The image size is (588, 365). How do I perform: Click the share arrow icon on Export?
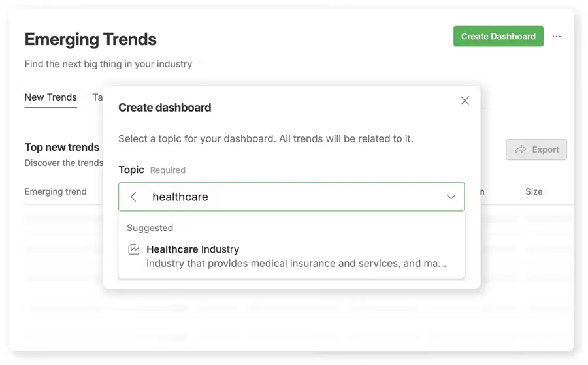[x=521, y=150]
